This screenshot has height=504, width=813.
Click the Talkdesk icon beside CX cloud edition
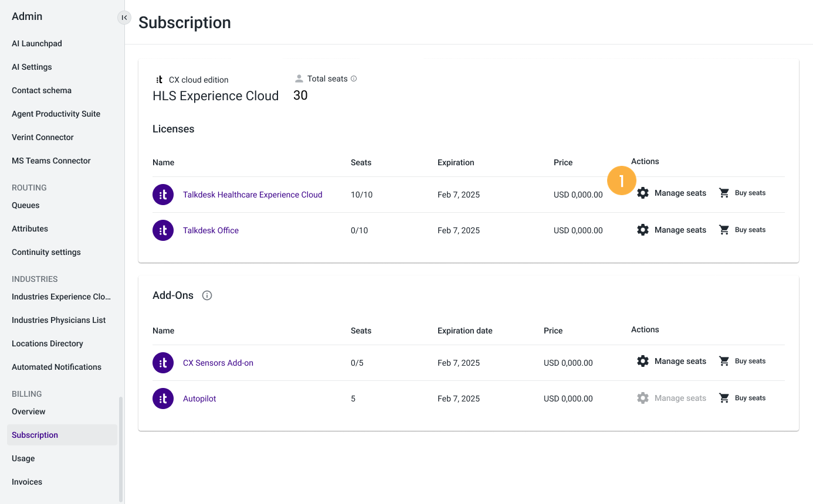coord(160,80)
